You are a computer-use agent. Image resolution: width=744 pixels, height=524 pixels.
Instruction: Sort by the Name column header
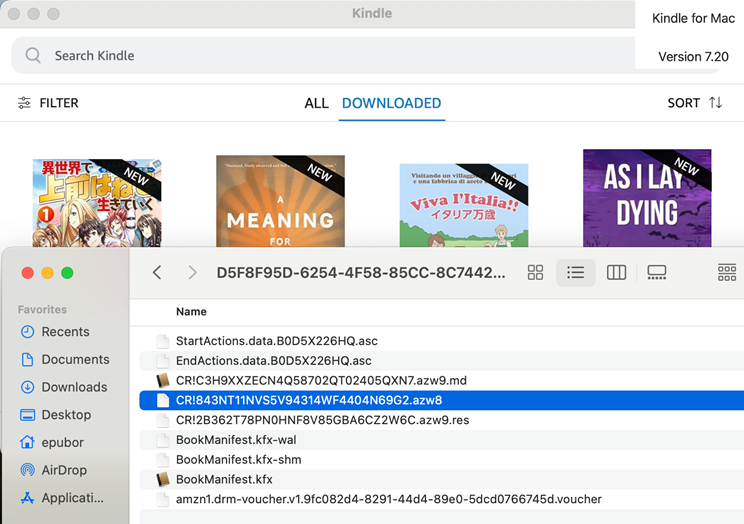click(191, 312)
